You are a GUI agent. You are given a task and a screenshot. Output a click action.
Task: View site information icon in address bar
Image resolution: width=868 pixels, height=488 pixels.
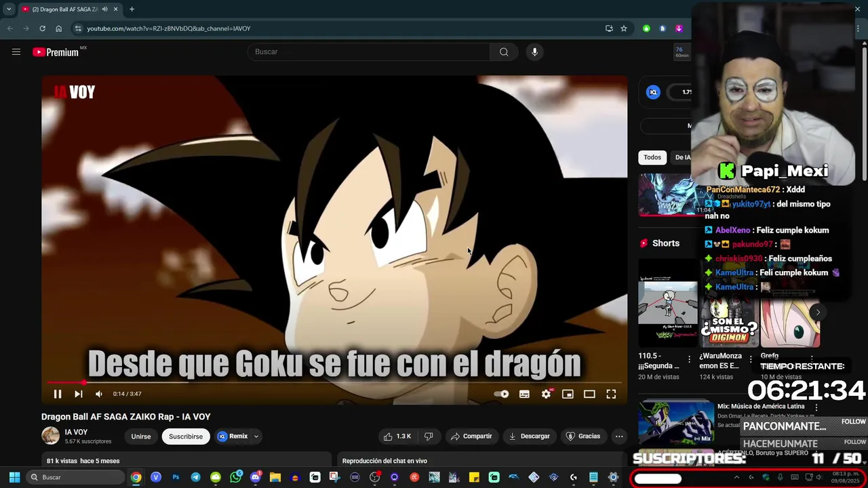click(78, 28)
